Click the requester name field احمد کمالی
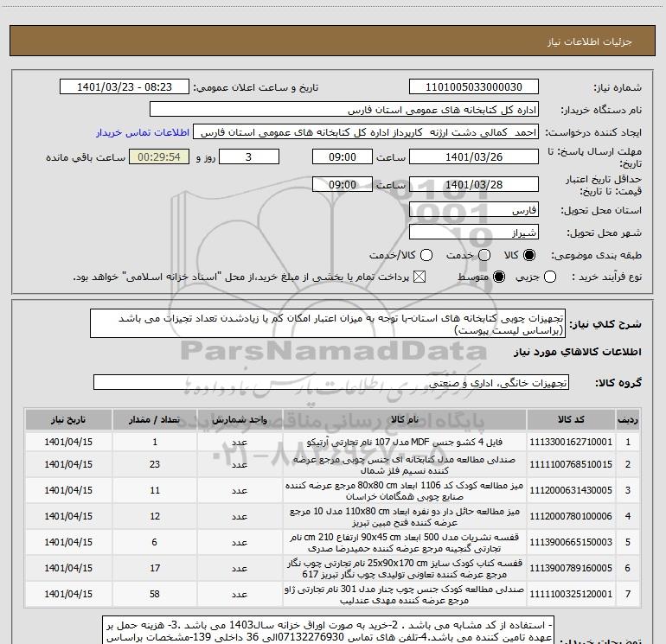The image size is (666, 644). point(366,132)
